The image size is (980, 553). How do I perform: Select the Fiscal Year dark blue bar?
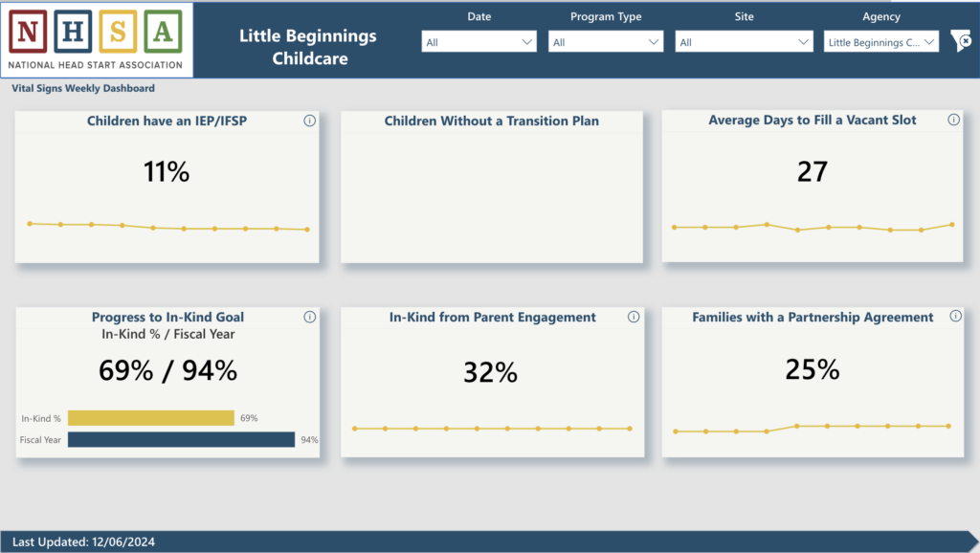click(181, 440)
